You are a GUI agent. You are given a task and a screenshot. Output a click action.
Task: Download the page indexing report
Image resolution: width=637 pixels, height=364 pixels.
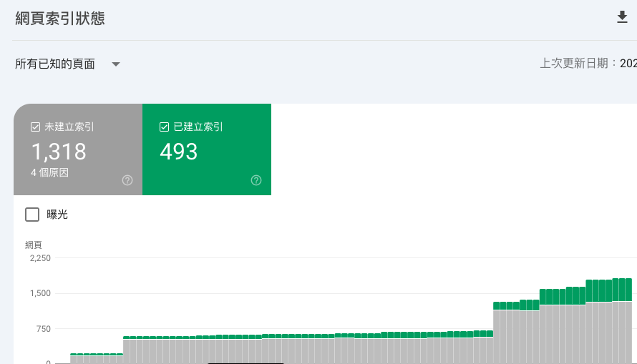[x=622, y=17]
